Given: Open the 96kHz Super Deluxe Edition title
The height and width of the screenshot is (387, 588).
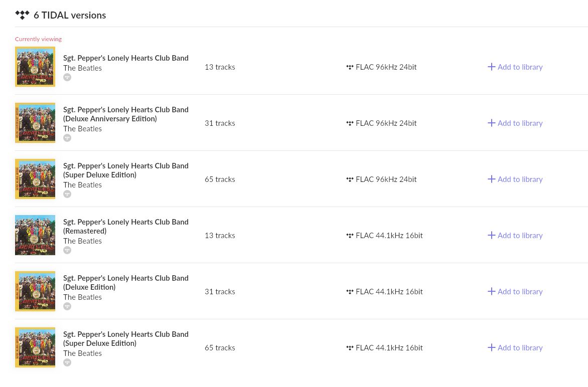Looking at the screenshot, I should pos(125,170).
